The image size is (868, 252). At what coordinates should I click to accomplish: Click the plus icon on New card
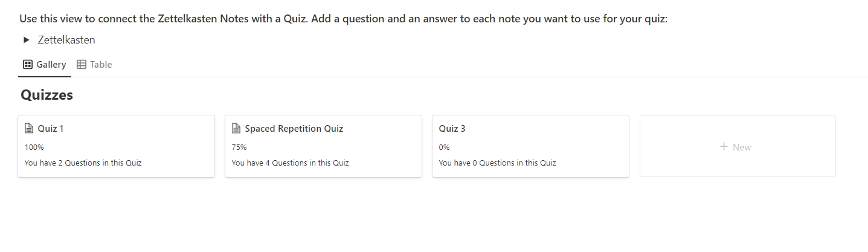724,147
